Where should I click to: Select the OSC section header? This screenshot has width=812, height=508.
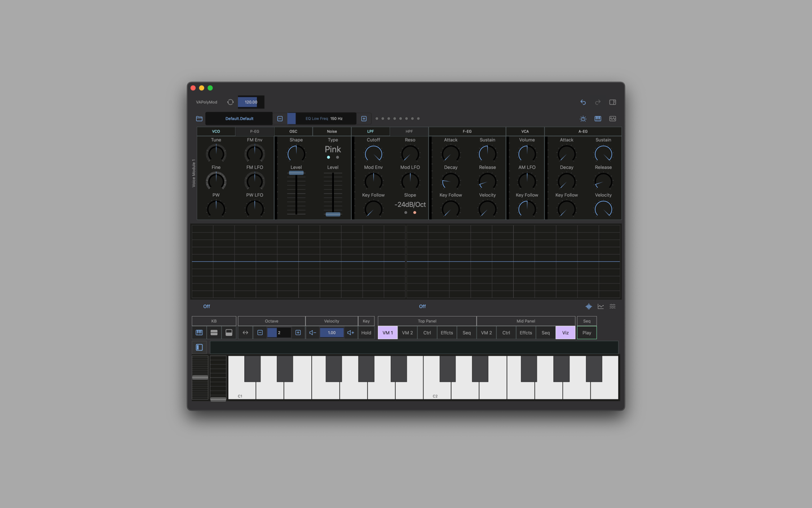(x=293, y=131)
